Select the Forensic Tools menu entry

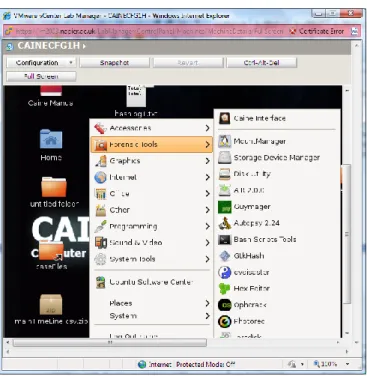(152, 145)
